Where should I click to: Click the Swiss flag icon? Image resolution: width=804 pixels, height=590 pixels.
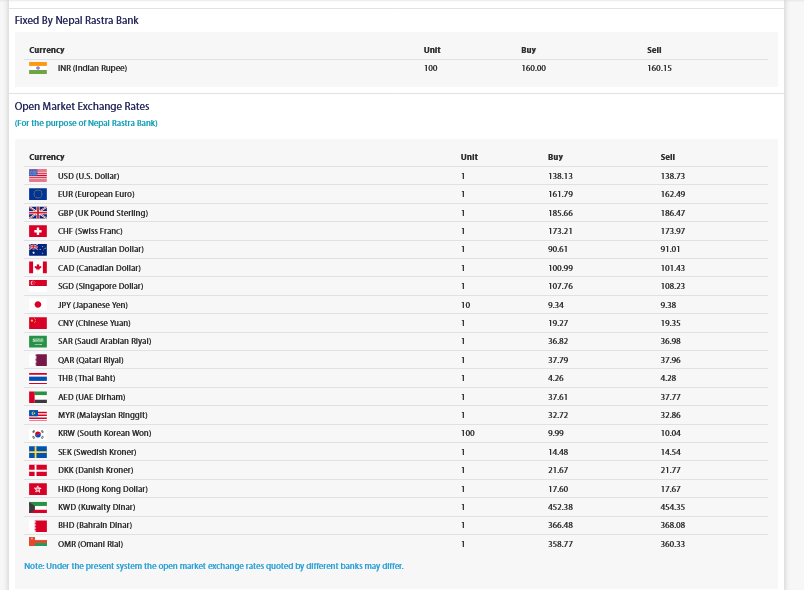pyautogui.click(x=38, y=231)
